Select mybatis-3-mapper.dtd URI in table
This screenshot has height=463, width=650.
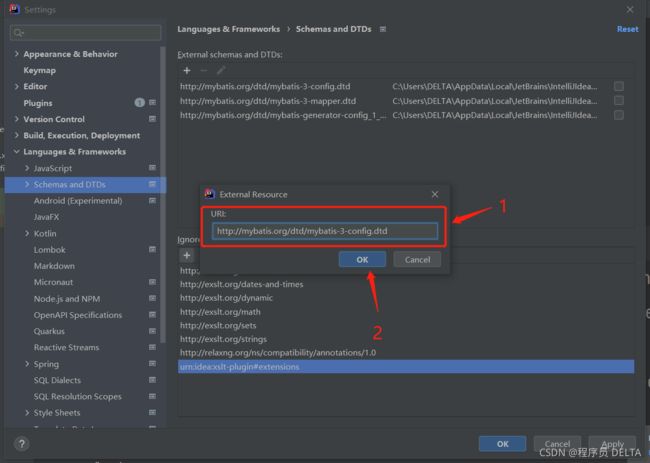[x=268, y=101]
